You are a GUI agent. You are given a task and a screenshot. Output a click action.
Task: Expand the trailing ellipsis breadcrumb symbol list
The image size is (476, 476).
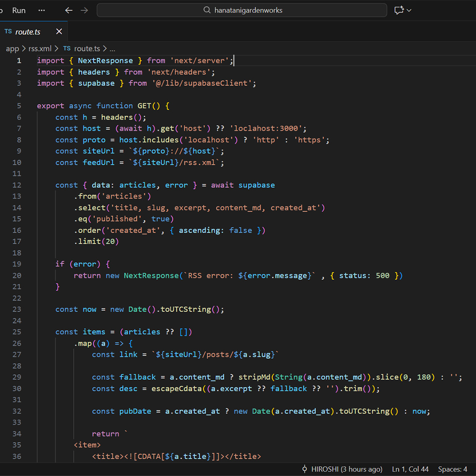pos(112,48)
